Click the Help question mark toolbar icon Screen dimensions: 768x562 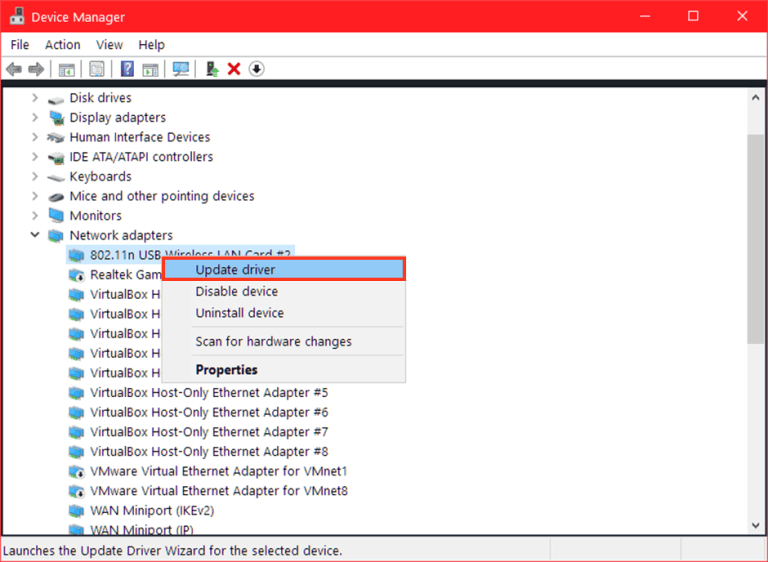[x=127, y=69]
